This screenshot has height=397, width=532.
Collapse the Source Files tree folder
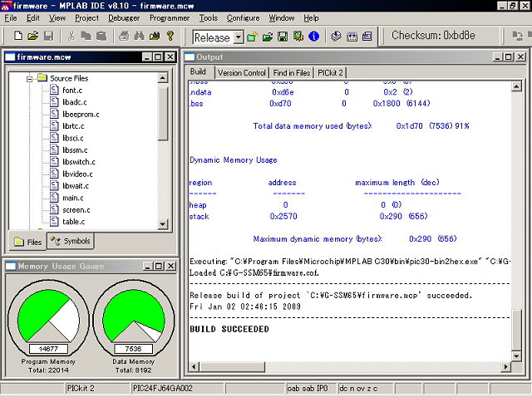tap(28, 78)
